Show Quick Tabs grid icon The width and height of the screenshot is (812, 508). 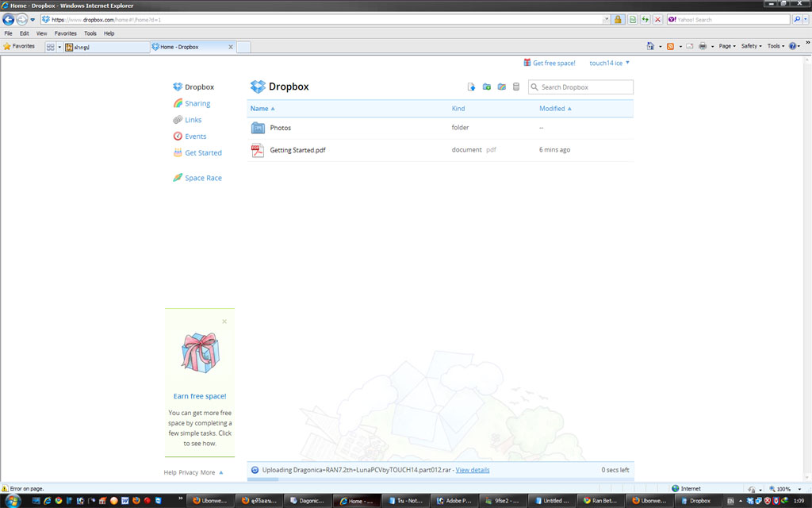[50, 47]
